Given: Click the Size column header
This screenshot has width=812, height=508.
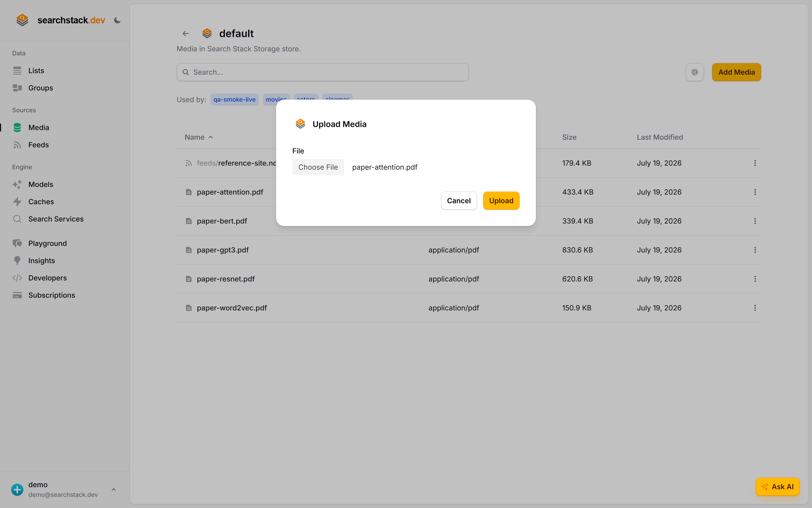Looking at the screenshot, I should [569, 137].
